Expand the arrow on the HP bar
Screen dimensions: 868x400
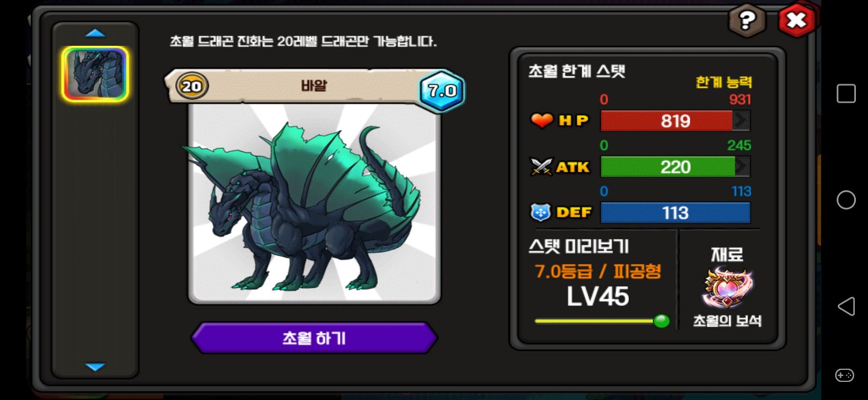(741, 121)
